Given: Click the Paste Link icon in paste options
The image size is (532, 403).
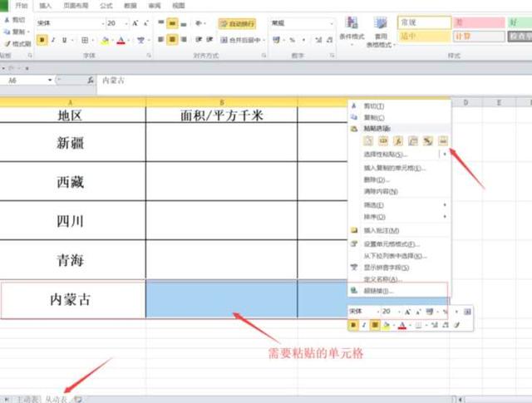Looking at the screenshot, I should [x=442, y=141].
